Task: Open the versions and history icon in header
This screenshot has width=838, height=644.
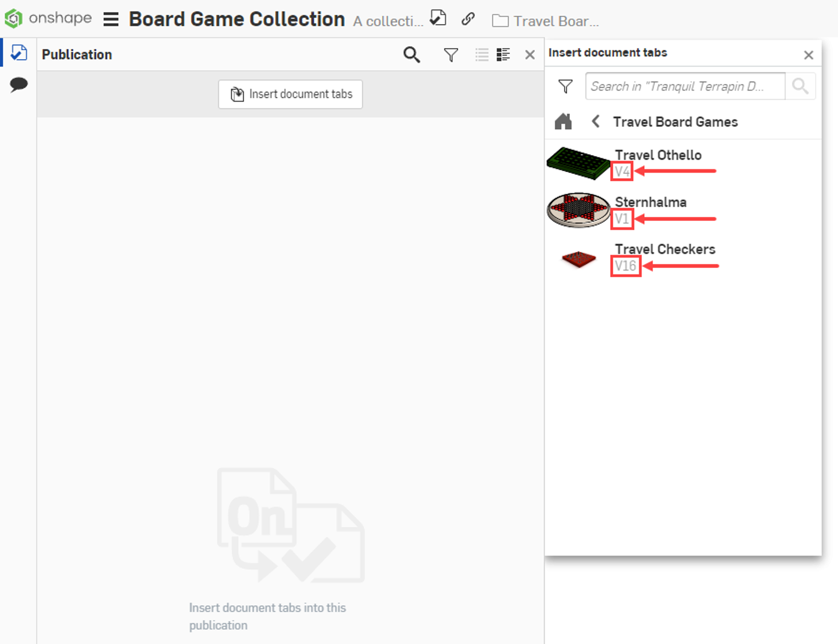Action: [438, 18]
